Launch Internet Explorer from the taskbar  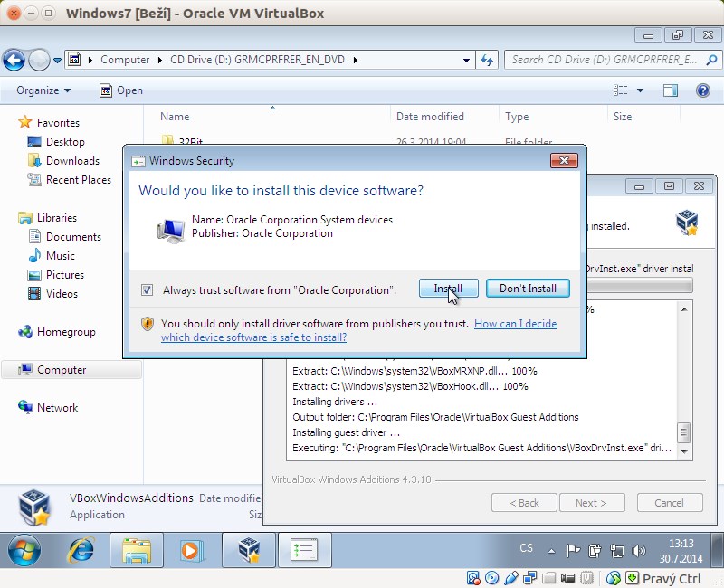click(80, 549)
